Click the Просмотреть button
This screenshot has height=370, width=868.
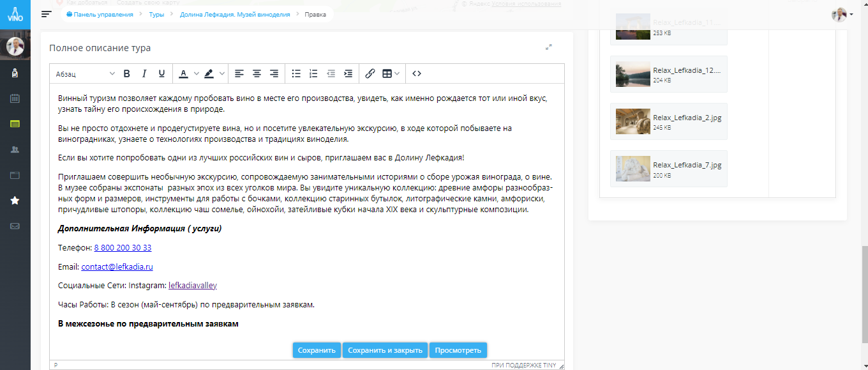458,350
